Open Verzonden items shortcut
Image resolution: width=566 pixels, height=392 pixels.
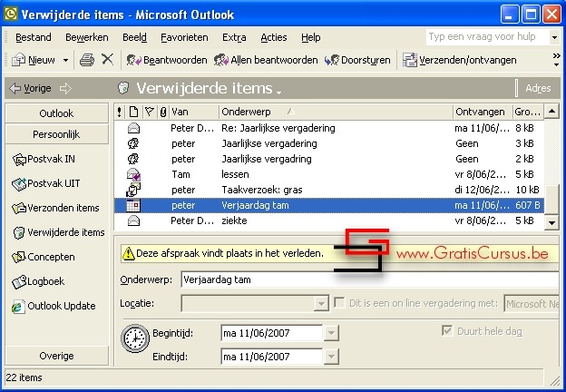(x=55, y=209)
